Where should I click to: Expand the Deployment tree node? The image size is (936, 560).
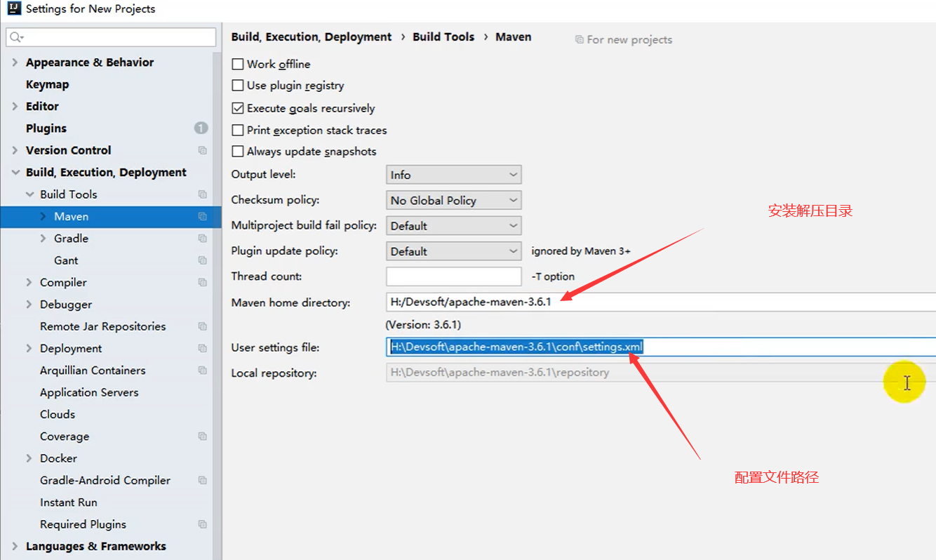coord(29,348)
